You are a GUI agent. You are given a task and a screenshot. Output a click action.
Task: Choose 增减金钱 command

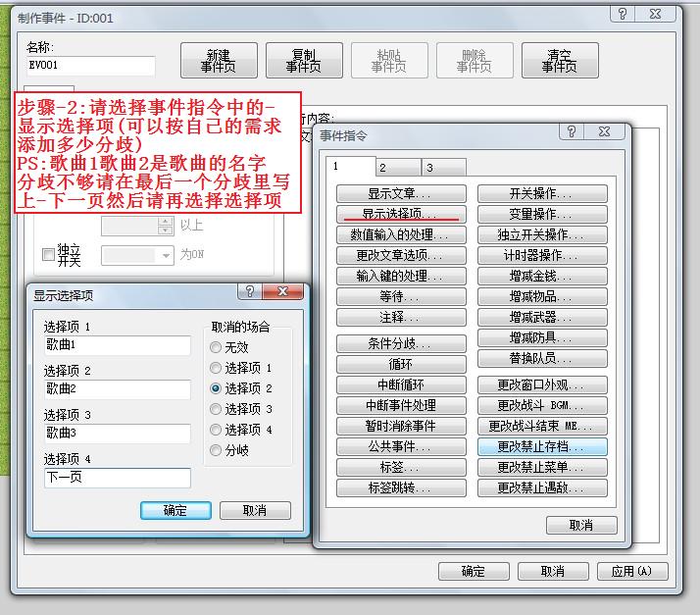coord(542,276)
